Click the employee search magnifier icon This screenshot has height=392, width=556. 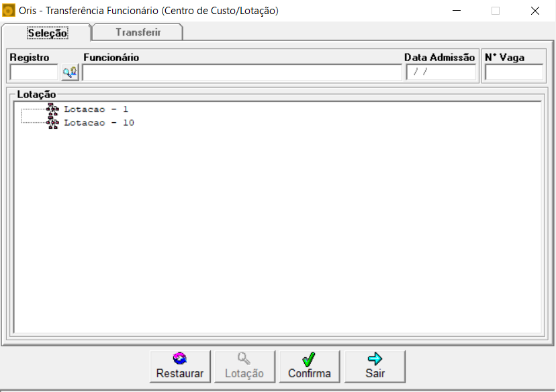point(70,72)
